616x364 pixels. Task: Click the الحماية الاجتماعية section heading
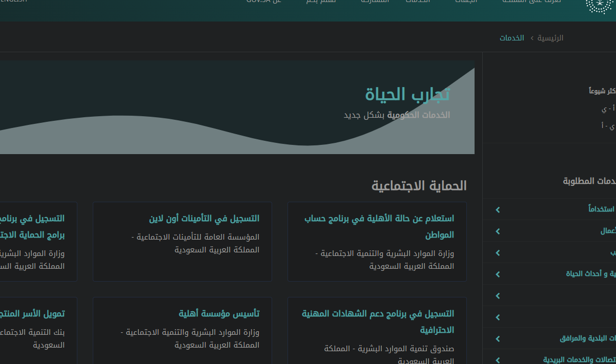tap(419, 186)
